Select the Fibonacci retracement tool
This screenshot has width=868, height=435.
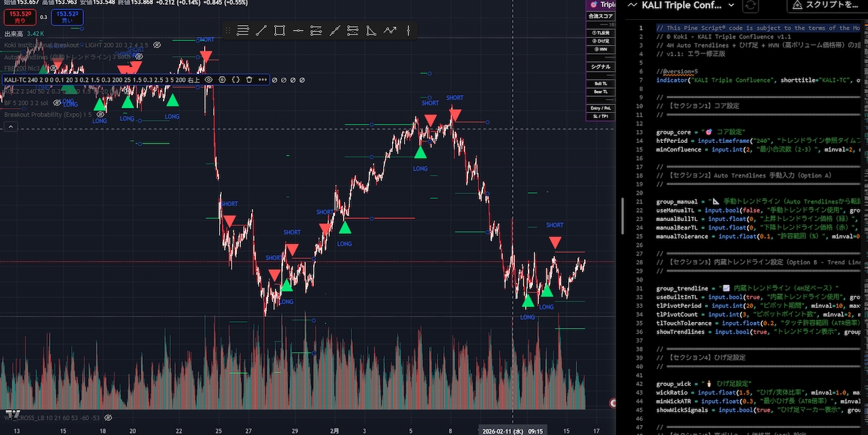(353, 31)
